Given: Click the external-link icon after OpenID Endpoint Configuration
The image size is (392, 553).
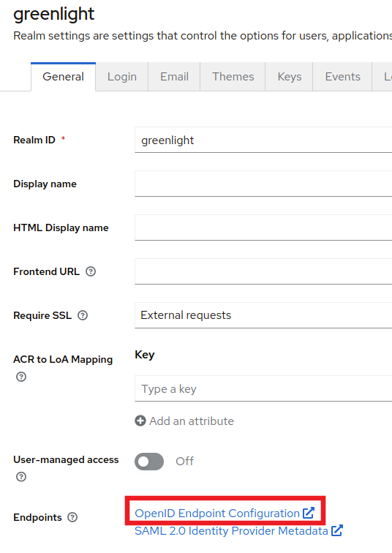Looking at the screenshot, I should pos(309,513).
